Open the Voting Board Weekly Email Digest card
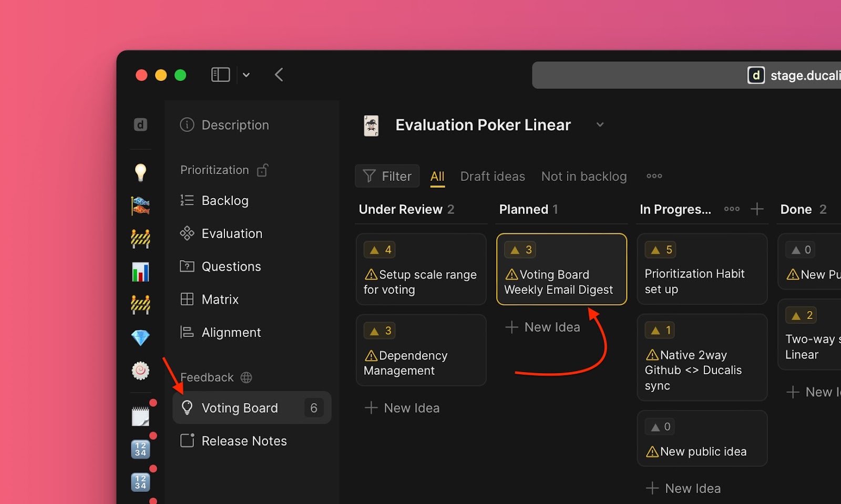Viewport: 841px width, 504px height. pyautogui.click(x=561, y=282)
